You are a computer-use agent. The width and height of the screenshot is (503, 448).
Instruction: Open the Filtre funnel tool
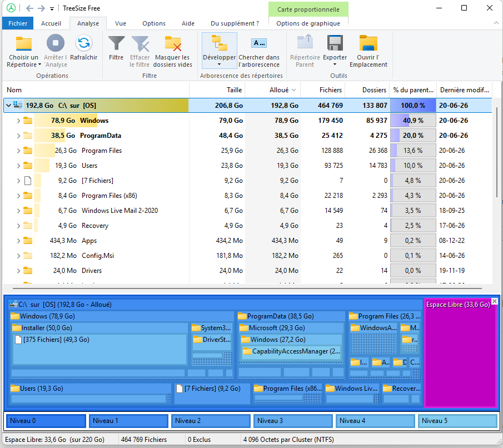116,44
